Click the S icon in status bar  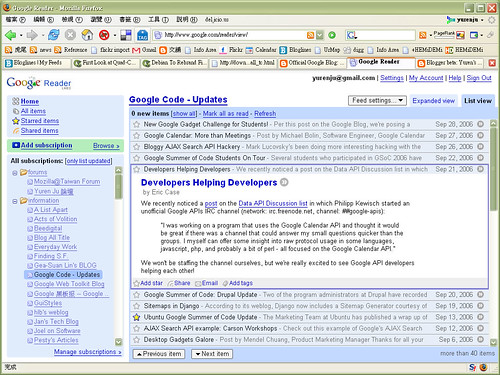coord(472,367)
